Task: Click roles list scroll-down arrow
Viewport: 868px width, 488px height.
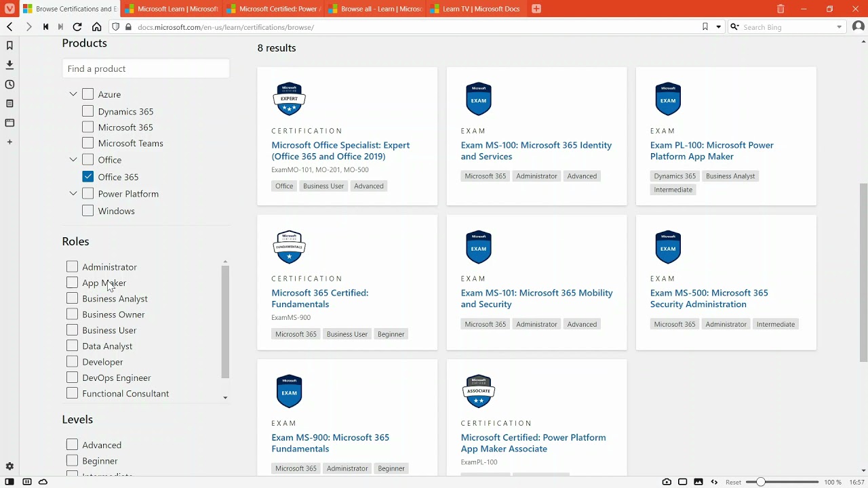Action: (x=225, y=398)
